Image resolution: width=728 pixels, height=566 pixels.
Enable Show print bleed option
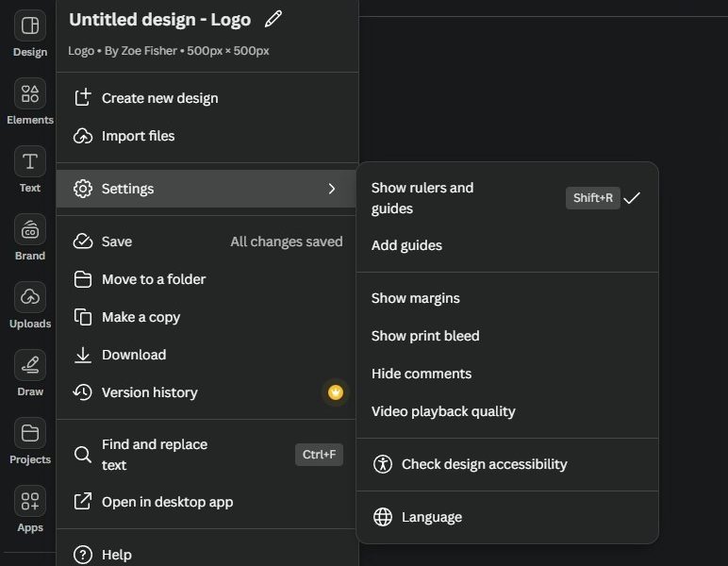point(425,336)
